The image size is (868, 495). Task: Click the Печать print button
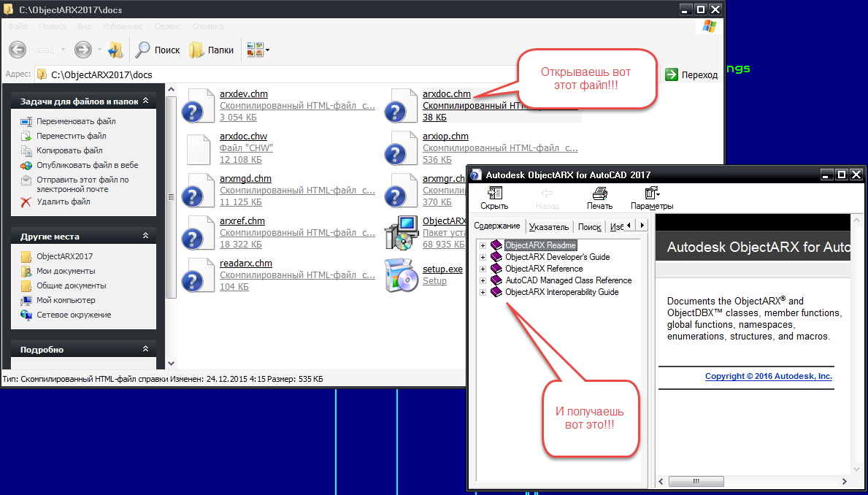599,198
